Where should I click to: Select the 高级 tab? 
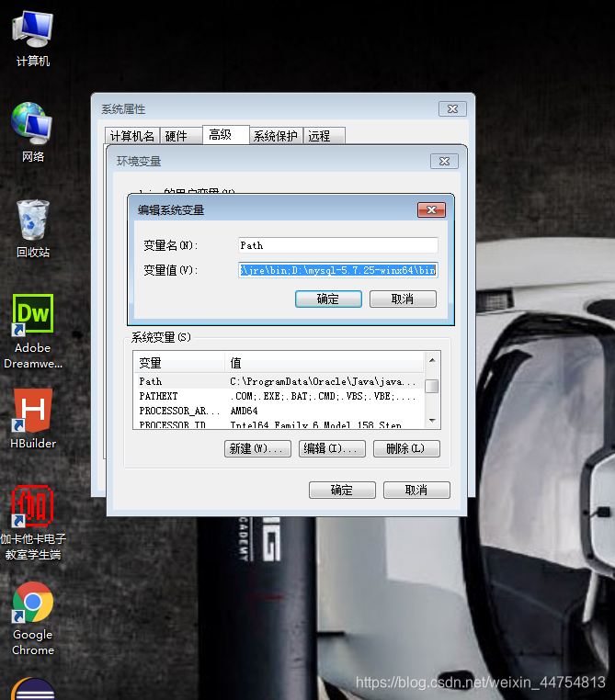click(x=225, y=134)
